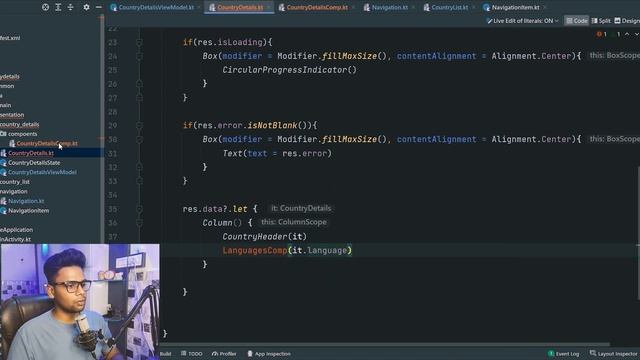Select navigation folder in project tree
The height and width of the screenshot is (360, 640).
point(14,191)
